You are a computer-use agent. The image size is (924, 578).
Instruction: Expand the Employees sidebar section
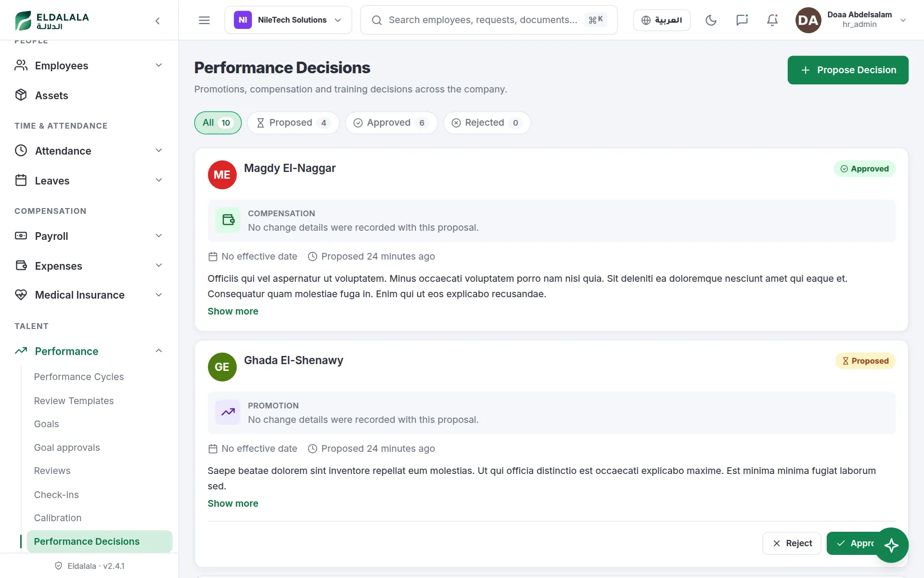coord(89,66)
